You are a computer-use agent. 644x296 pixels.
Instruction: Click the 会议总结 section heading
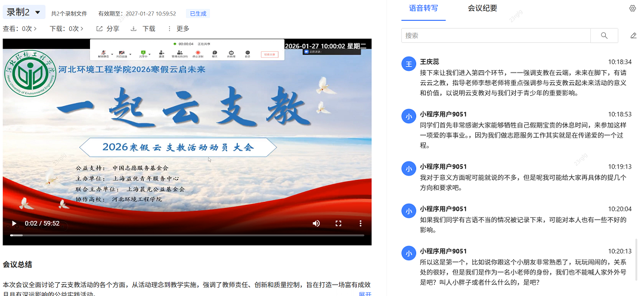[x=17, y=264]
